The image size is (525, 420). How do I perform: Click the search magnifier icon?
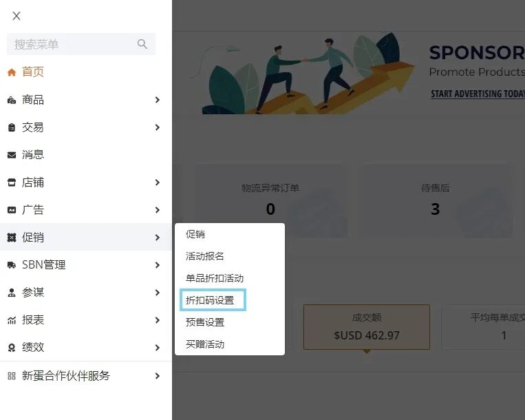[142, 44]
